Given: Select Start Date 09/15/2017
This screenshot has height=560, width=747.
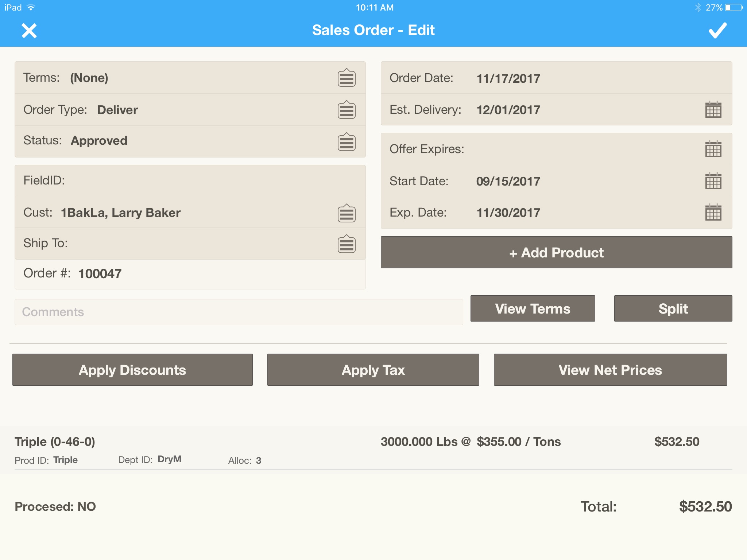Looking at the screenshot, I should 508,181.
